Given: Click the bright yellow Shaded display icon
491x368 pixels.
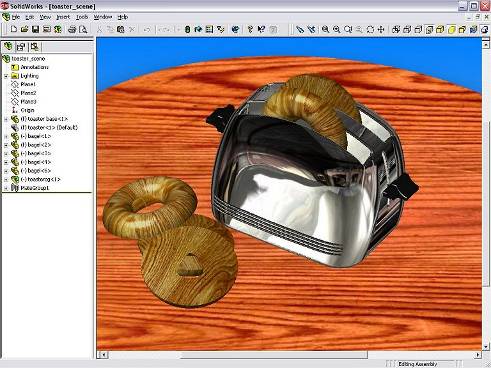Looking at the screenshot, I should point(452,29).
